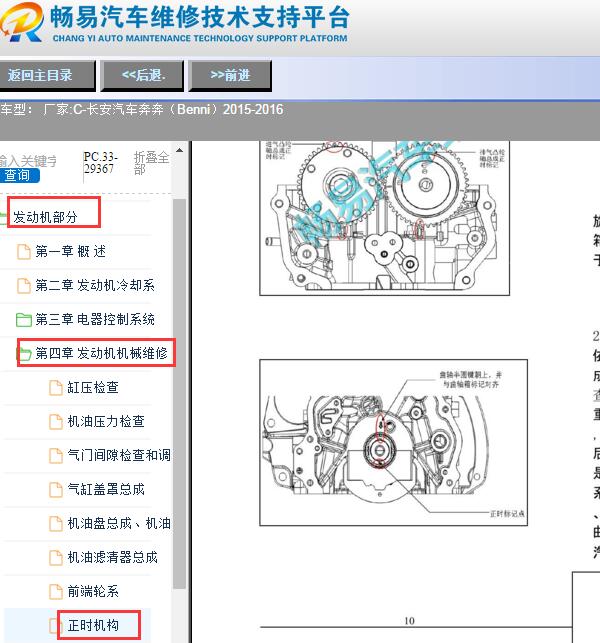This screenshot has height=643, width=600.
Task: Go back with the <<后退 button
Action: point(142,75)
